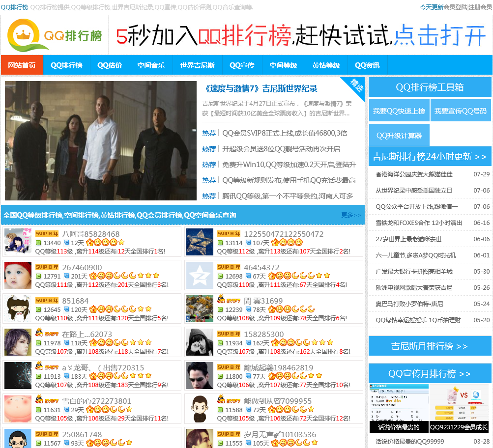
Task: Open the 速度与激情7 featured photo
Action: tap(101, 141)
